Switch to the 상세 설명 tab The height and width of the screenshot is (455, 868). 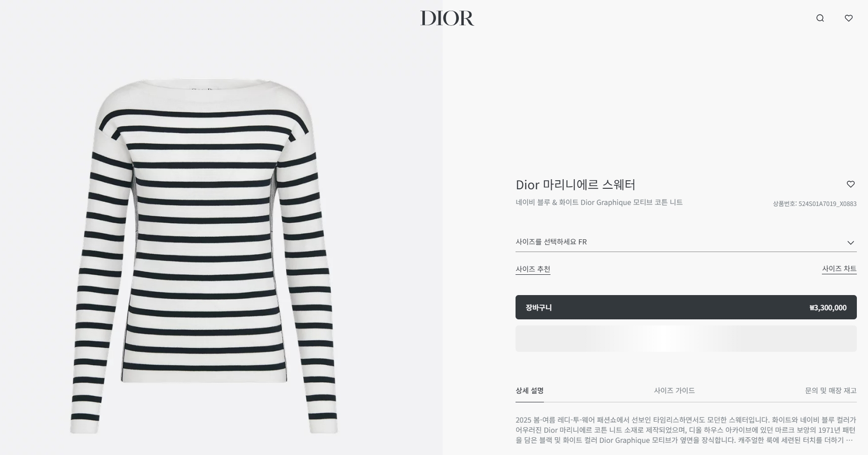click(530, 391)
